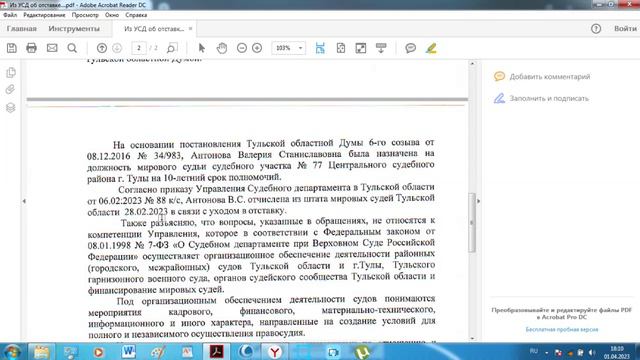Go to previous page arrow

[102, 48]
